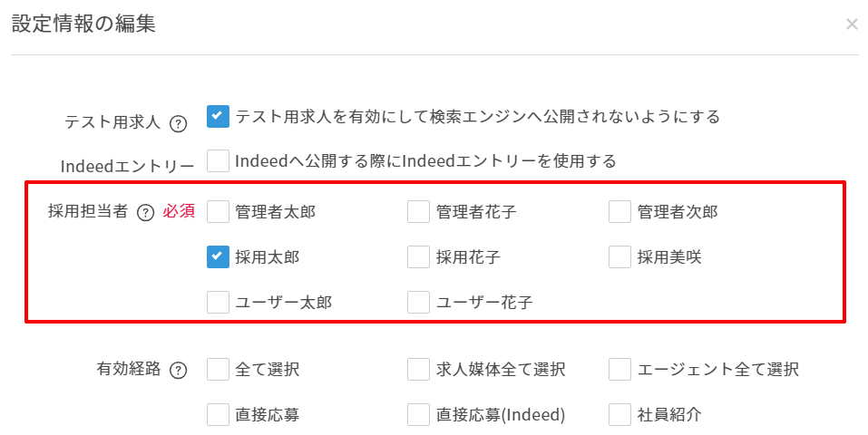Check エージェント全て選択 checkbox
Image resolution: width=868 pixels, height=435 pixels.
point(619,370)
